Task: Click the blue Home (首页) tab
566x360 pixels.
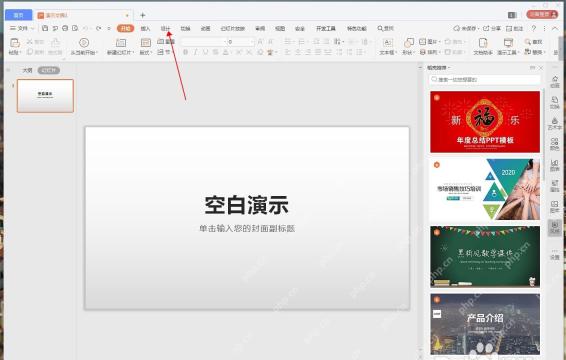Action: coord(18,15)
